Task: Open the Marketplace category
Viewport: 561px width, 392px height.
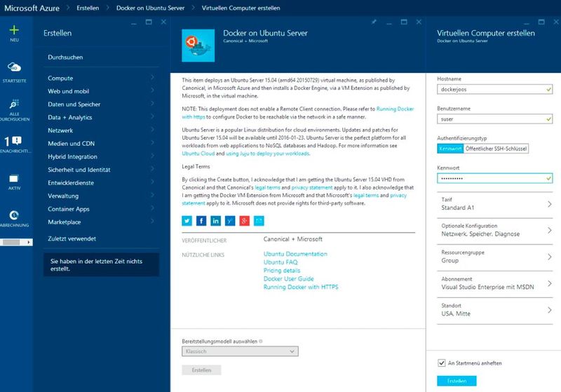Action: point(101,222)
